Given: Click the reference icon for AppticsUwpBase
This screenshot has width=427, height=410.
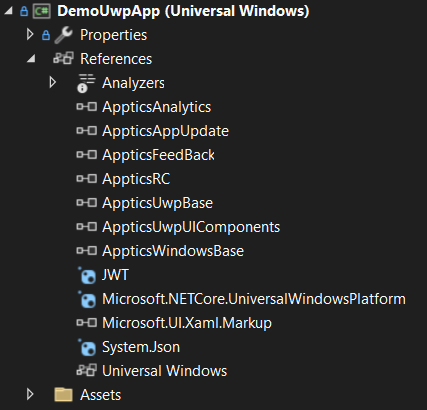Looking at the screenshot, I should click(x=87, y=203).
